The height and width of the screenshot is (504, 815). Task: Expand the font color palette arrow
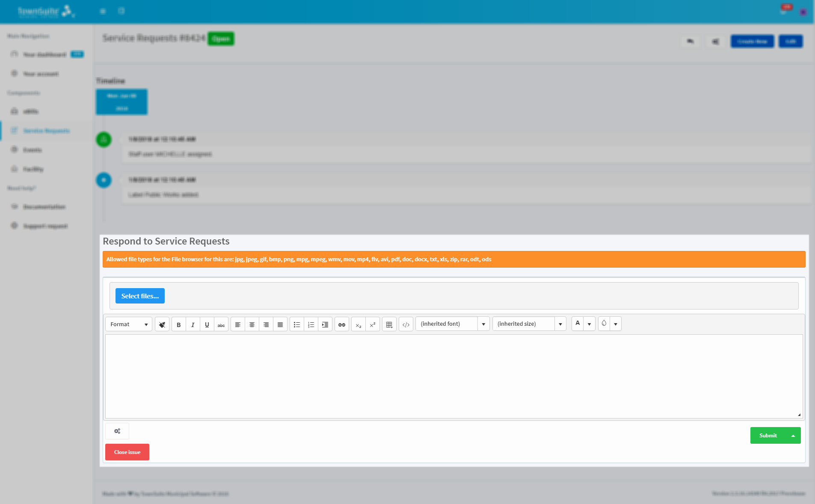(x=590, y=324)
